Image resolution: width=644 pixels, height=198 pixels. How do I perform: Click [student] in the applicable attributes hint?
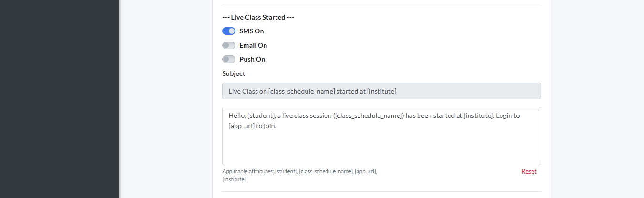(286, 171)
